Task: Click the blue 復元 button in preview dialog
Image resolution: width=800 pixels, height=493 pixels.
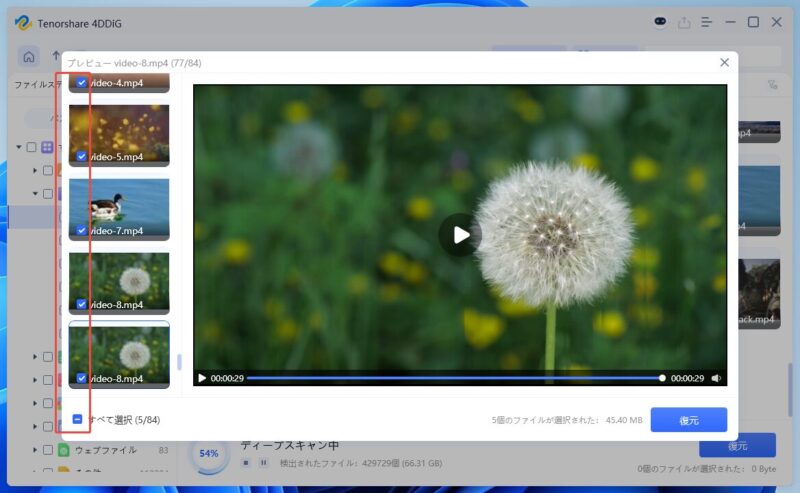Action: pos(688,420)
